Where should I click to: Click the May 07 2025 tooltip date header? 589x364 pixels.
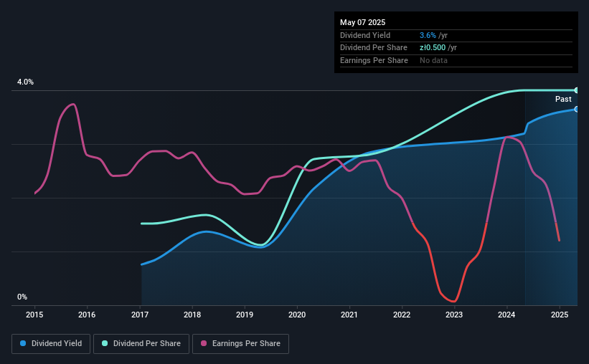coord(362,22)
